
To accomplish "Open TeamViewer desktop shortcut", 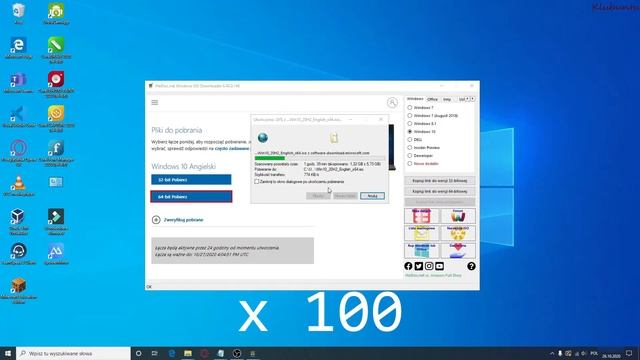I will 18,253.
